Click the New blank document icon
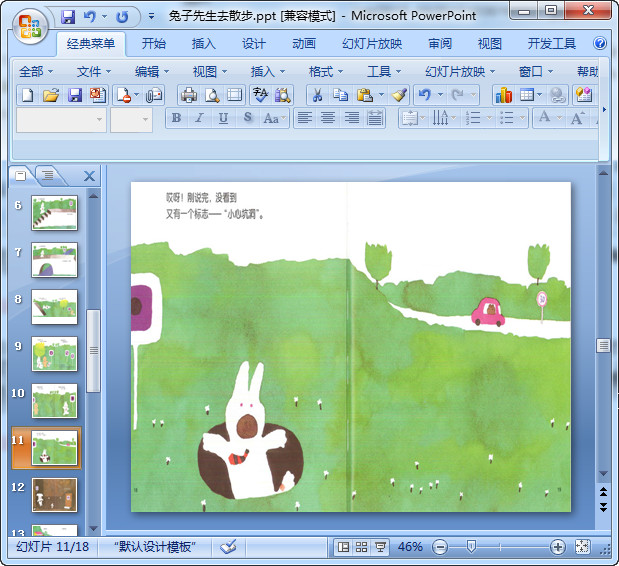 (x=27, y=95)
